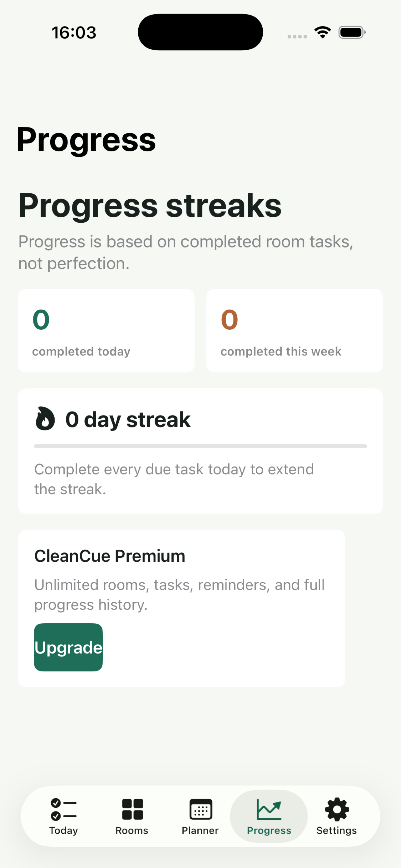This screenshot has height=868, width=401.
Task: Tap the flame streak icon
Action: coord(45,419)
